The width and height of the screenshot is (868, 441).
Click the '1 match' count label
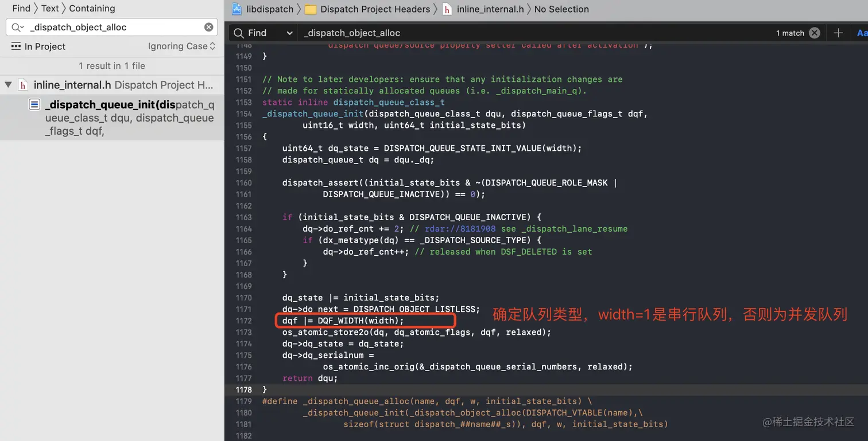[x=790, y=33]
